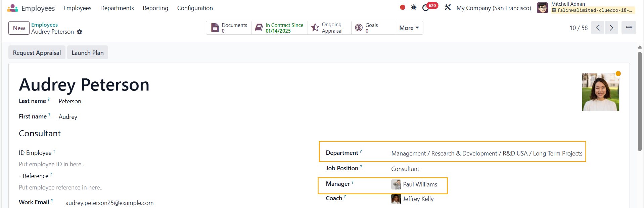Click the Employees app logo icon
Screen dimensions: 644x208
click(12, 8)
